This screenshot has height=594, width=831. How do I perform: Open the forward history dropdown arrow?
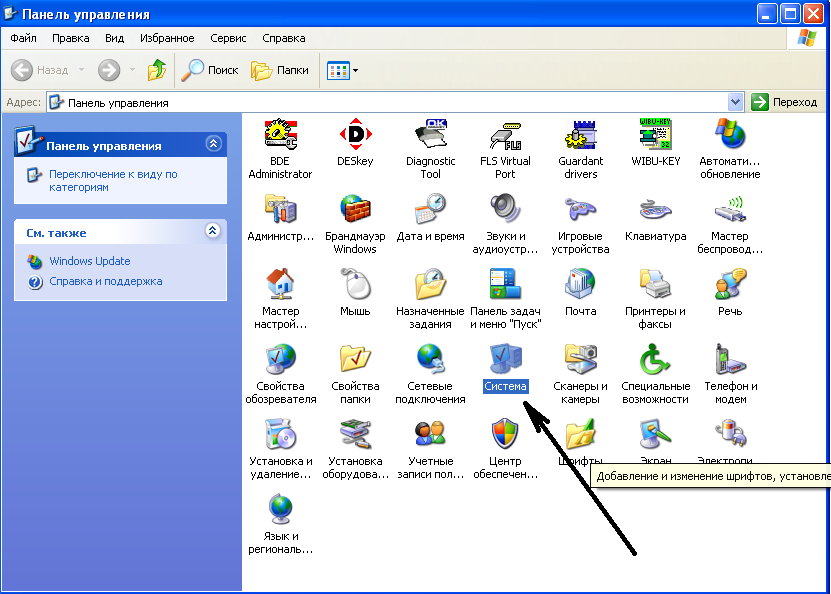click(x=132, y=70)
